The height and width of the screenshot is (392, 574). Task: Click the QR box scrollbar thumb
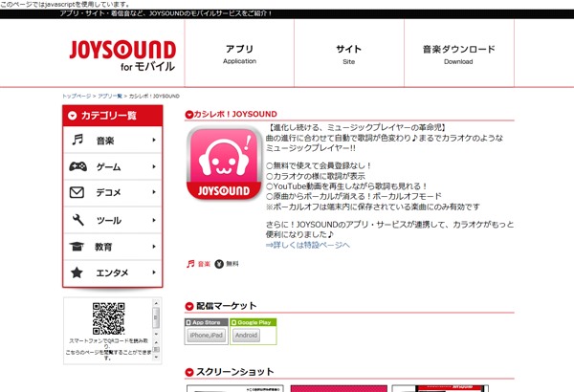pyautogui.click(x=156, y=317)
